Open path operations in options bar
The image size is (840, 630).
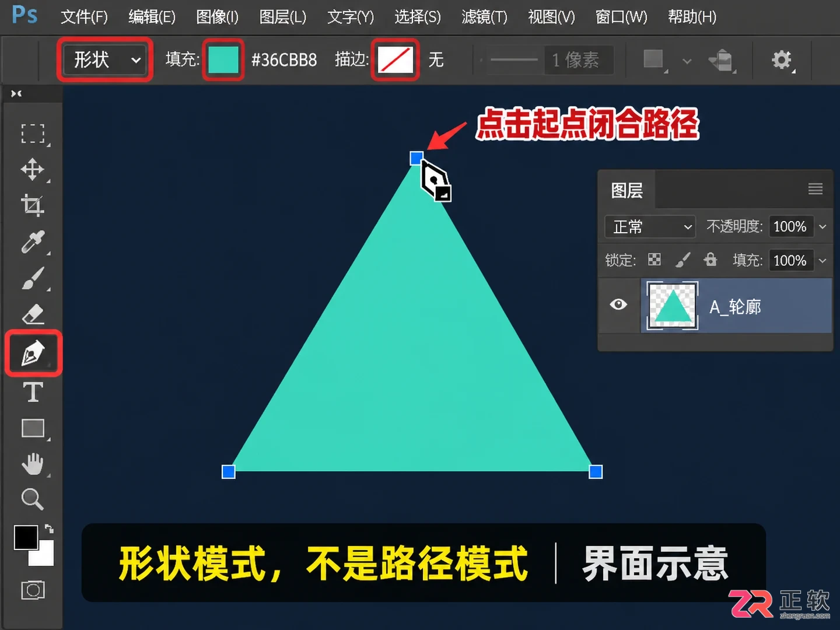pyautogui.click(x=653, y=59)
